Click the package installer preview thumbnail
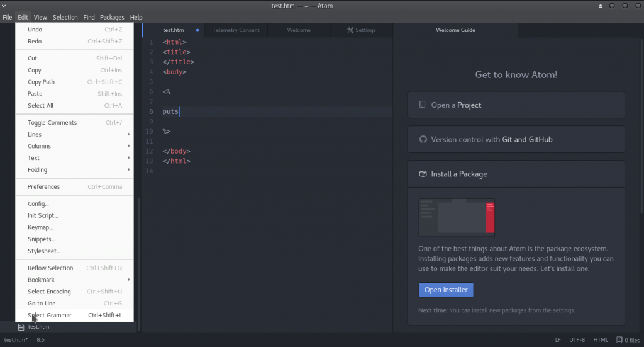Image resolution: width=644 pixels, height=347 pixels. [x=457, y=217]
